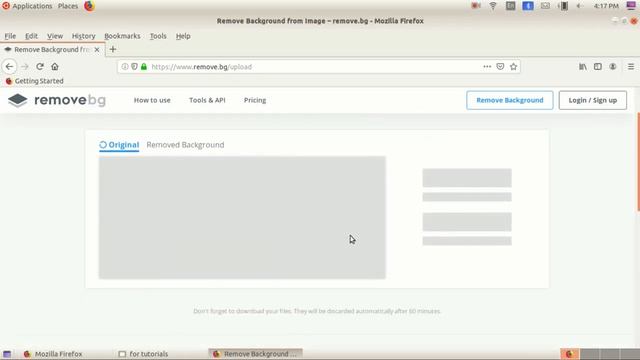640x360 pixels.
Task: Switch to the Original tab
Action: click(x=119, y=145)
